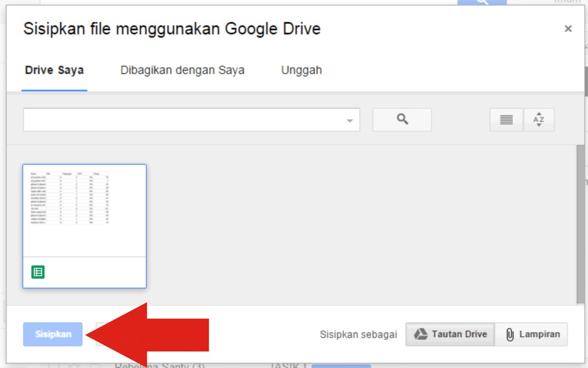The width and height of the screenshot is (588, 368).
Task: Click the green Sheets file icon
Action: (38, 272)
